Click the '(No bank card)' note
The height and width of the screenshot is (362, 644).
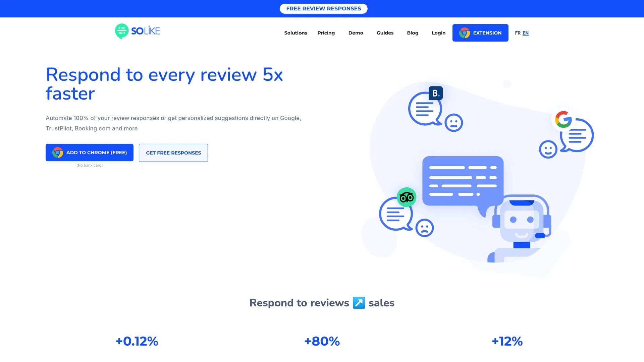(x=90, y=165)
